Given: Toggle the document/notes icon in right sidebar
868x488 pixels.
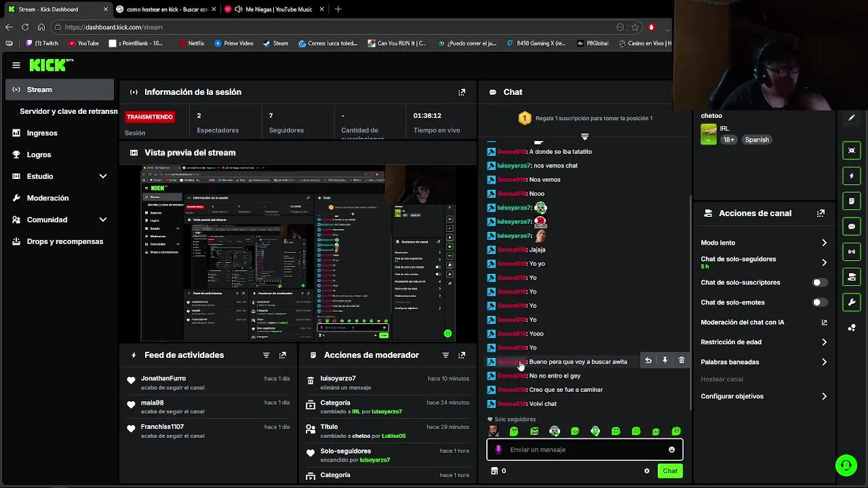Looking at the screenshot, I should point(852,201).
